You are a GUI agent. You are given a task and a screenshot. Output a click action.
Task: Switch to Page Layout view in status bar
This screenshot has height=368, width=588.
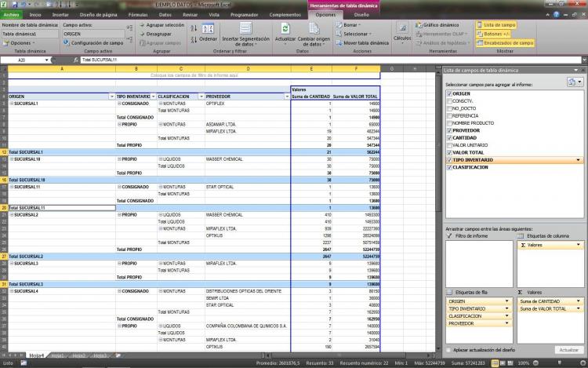pos(503,363)
